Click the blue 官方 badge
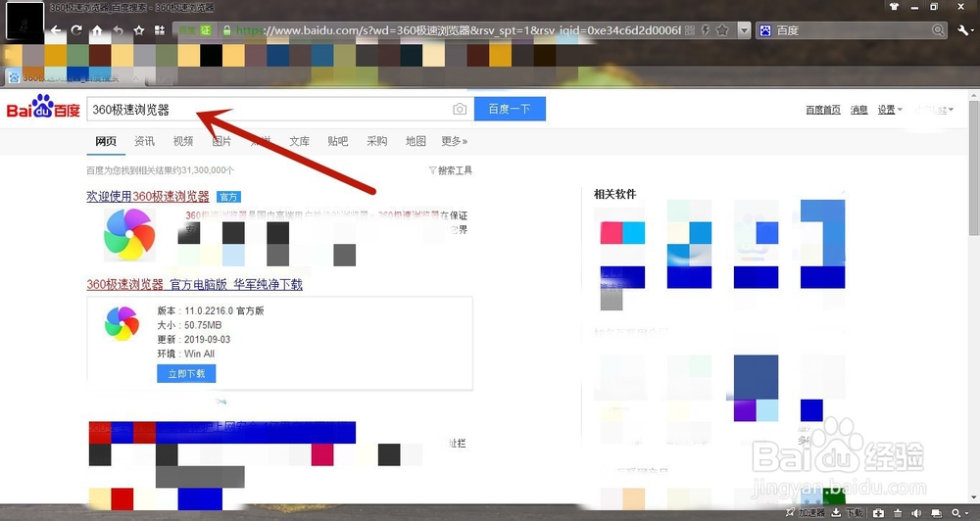 (x=228, y=197)
